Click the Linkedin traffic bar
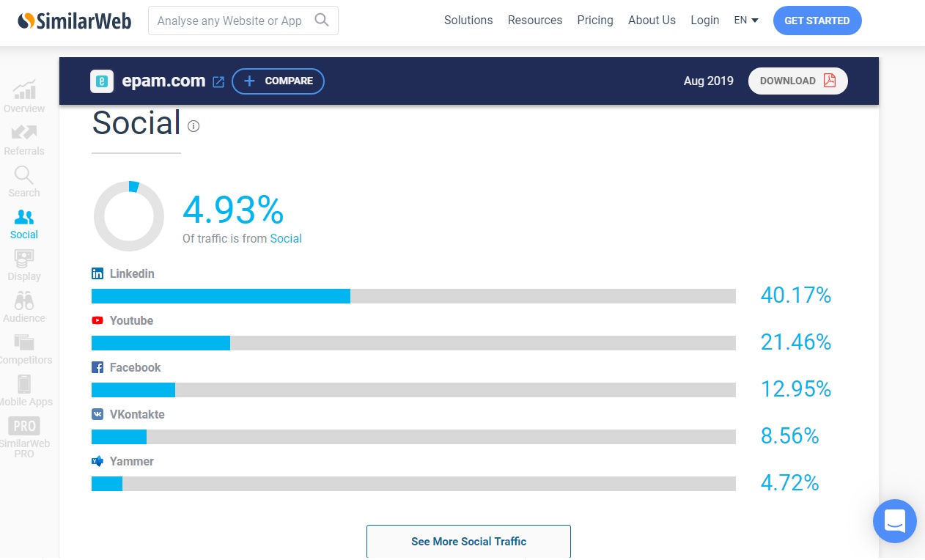925x560 pixels. pos(413,296)
